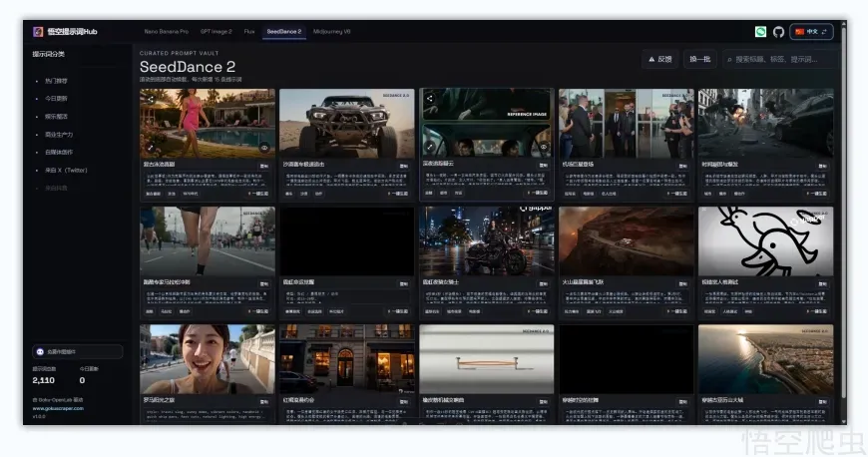Click 一键生图 on marathon runner card
The width and height of the screenshot is (868, 457).
pyautogui.click(x=258, y=311)
